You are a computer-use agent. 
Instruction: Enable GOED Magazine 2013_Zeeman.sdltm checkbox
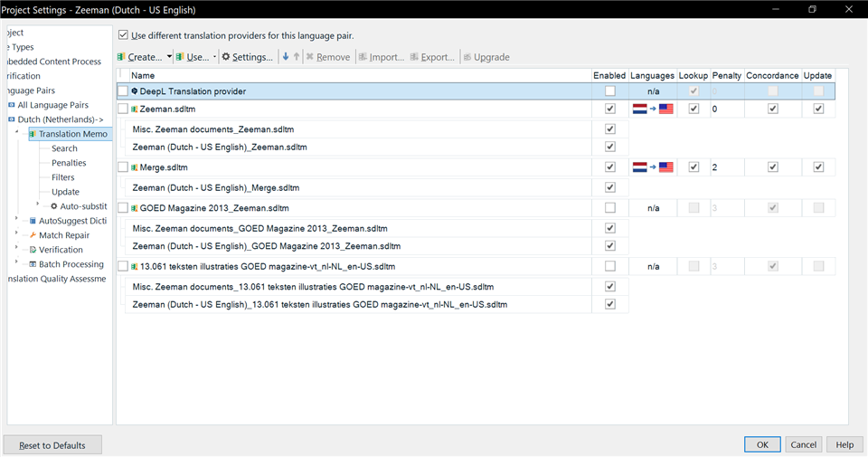tap(610, 208)
